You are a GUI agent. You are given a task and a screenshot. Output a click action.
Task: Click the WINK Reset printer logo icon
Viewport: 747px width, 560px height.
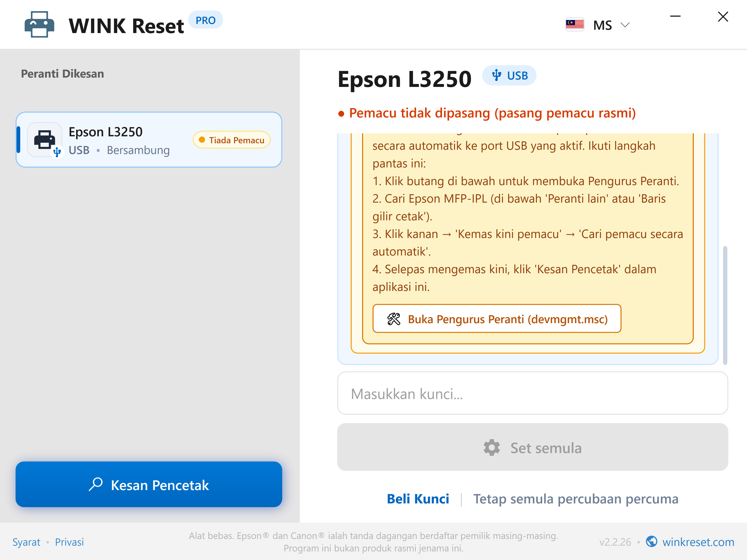[x=39, y=24]
